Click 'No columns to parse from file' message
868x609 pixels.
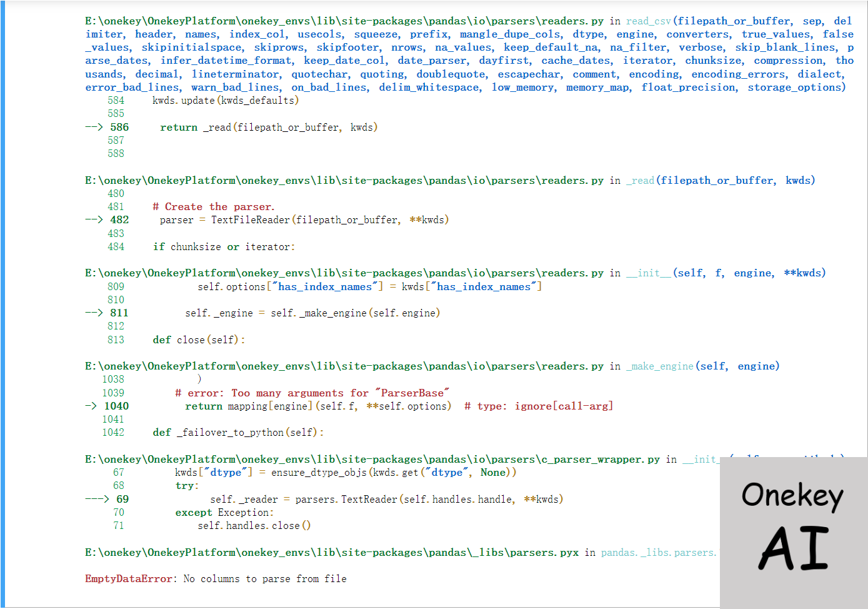coord(265,579)
